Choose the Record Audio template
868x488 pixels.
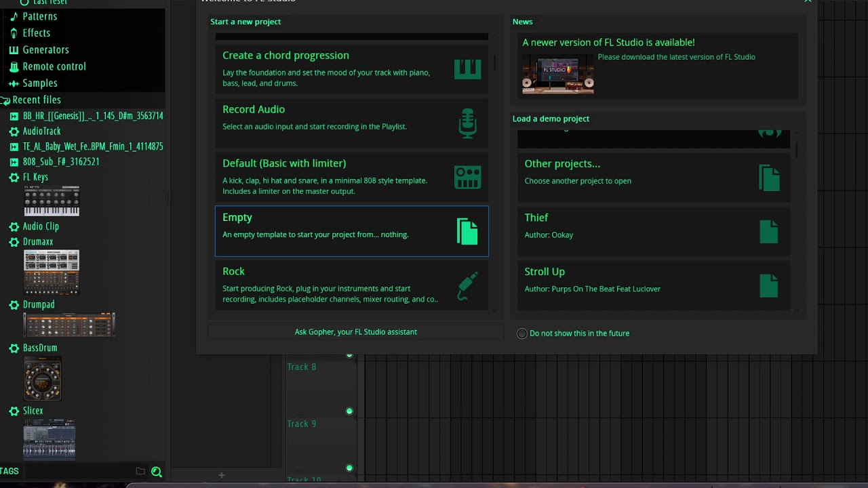(352, 123)
